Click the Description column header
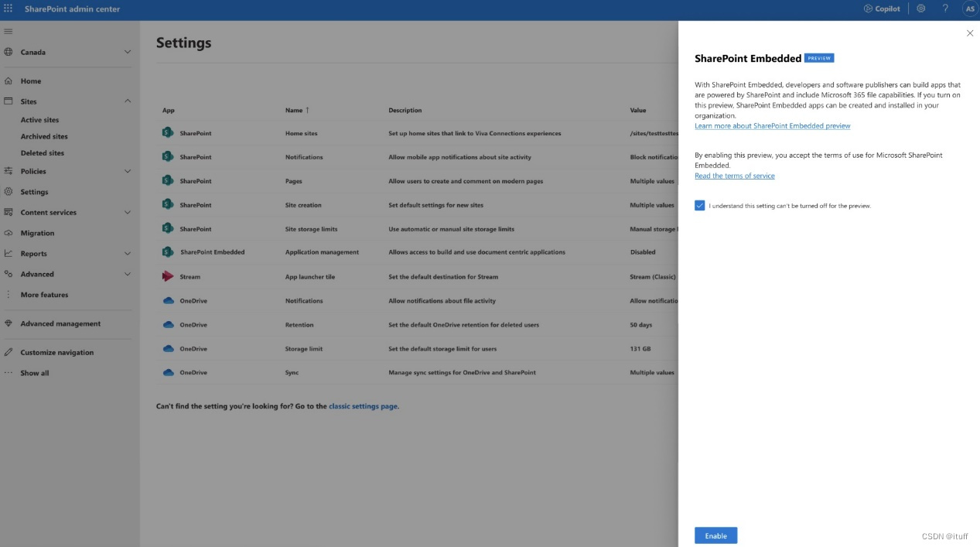The height and width of the screenshot is (547, 980). 405,111
